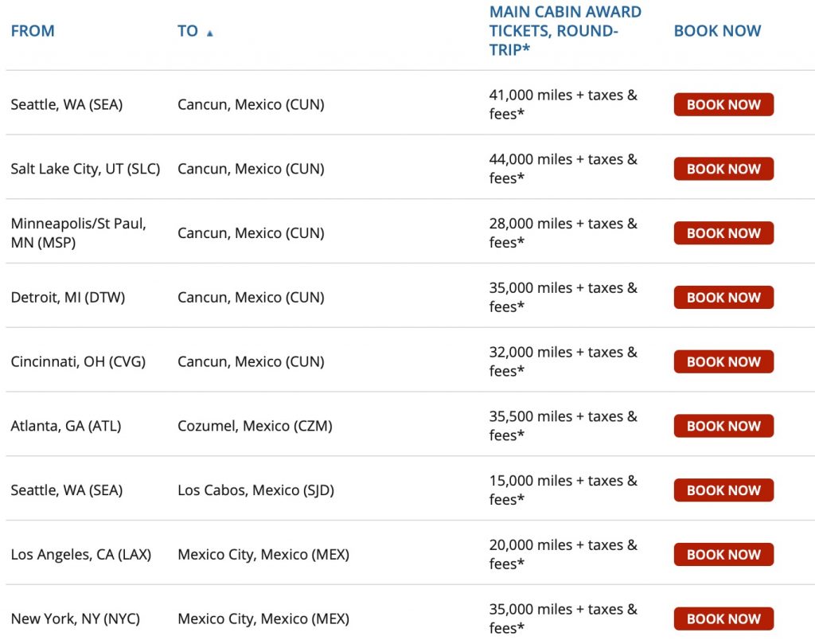Sort table by the FROM column header
815x644 pixels.
coord(33,31)
